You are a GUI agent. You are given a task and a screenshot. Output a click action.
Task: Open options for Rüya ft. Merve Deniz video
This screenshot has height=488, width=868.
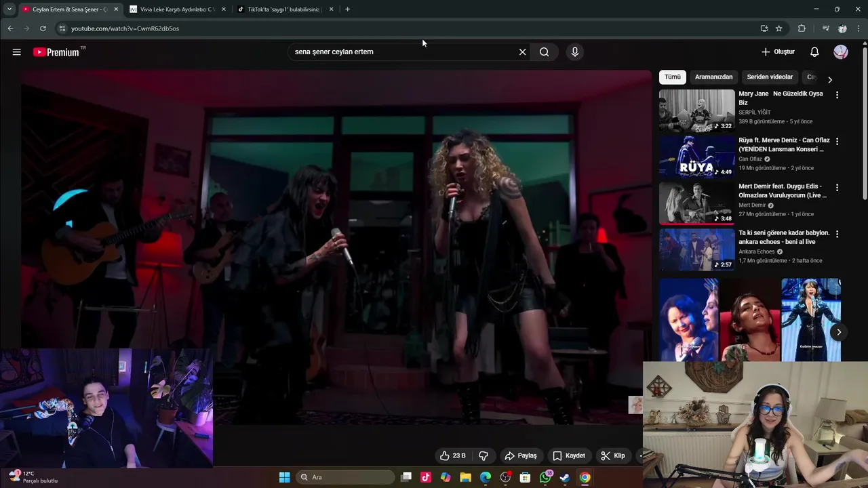click(x=837, y=142)
